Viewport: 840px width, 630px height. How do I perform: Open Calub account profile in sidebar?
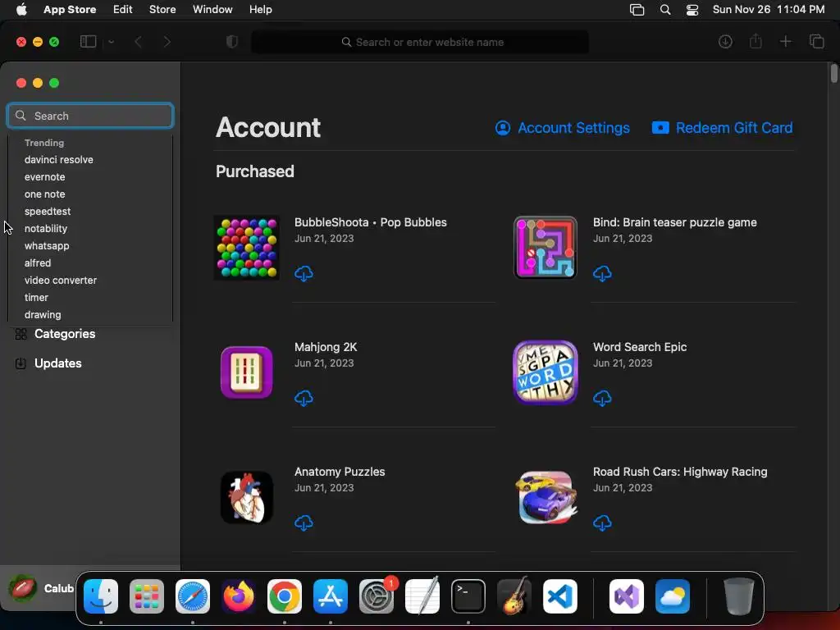pyautogui.click(x=41, y=588)
